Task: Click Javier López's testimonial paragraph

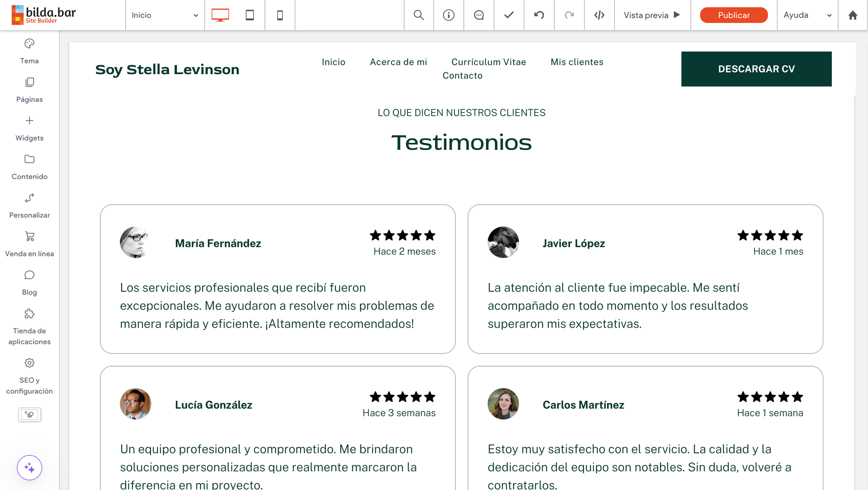Action: (618, 306)
